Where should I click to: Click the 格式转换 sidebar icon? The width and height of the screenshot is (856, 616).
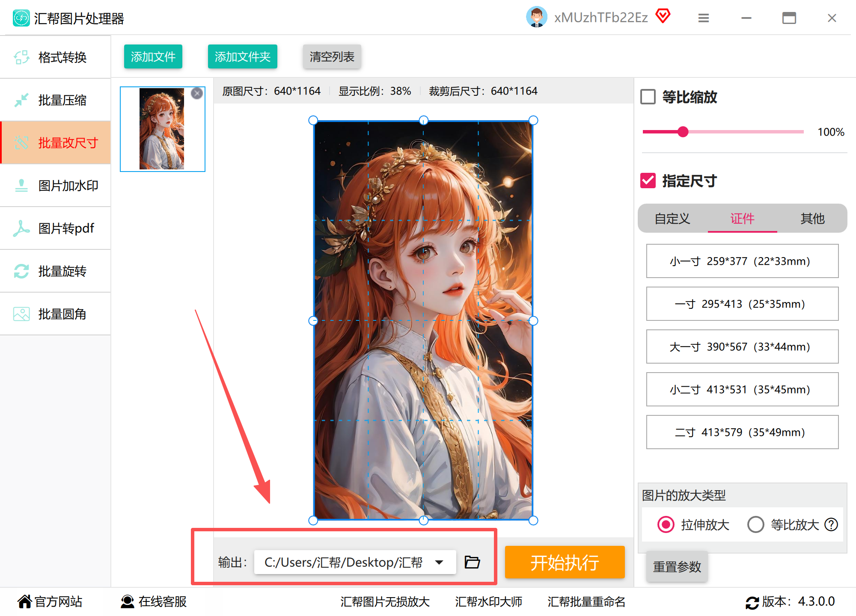[21, 57]
